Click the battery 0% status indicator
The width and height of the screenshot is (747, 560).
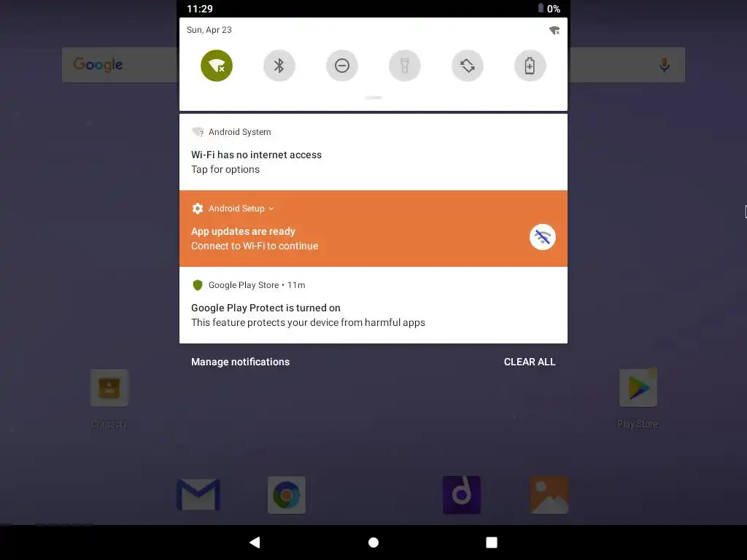tap(549, 9)
